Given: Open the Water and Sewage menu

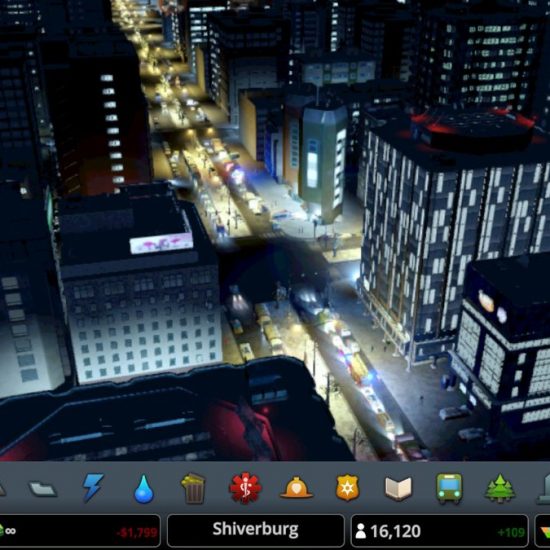Looking at the screenshot, I should tap(144, 489).
